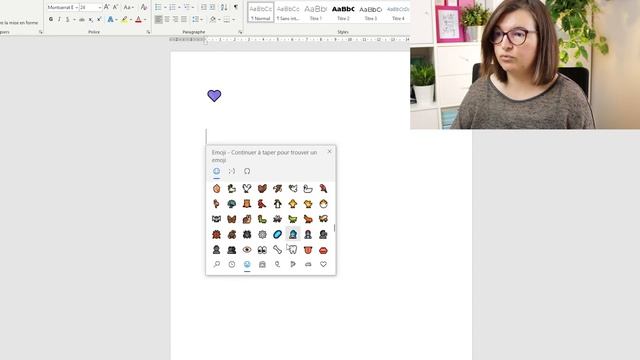Decrease the paragraph indent
Screen dimensions: 640x360
[x=204, y=7]
